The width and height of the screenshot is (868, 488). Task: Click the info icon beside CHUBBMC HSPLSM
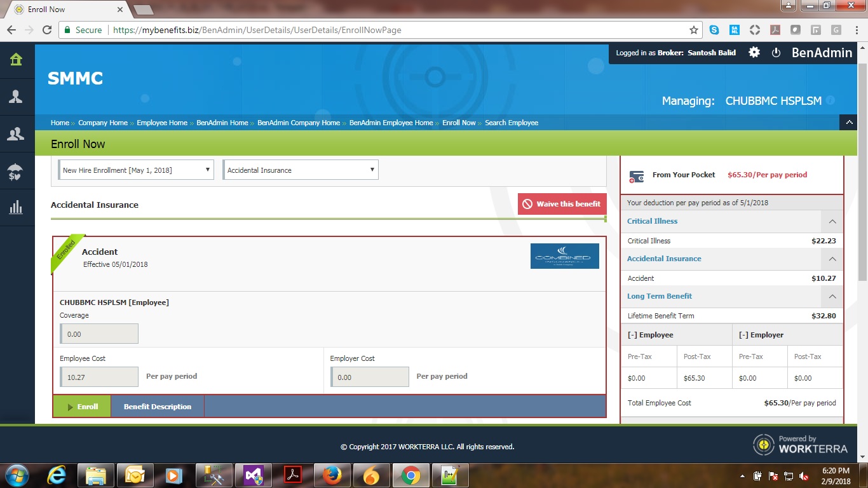(x=831, y=100)
